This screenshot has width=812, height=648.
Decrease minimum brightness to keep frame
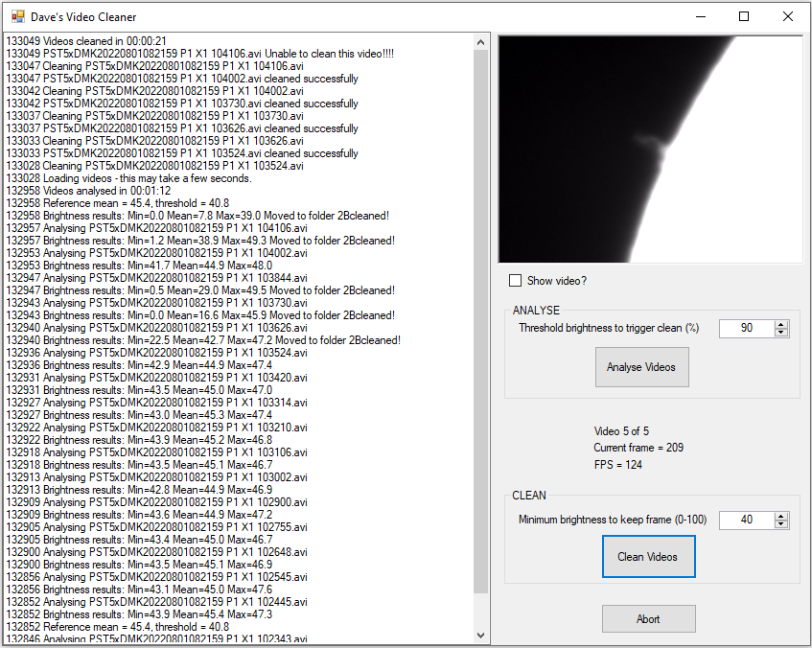[781, 524]
